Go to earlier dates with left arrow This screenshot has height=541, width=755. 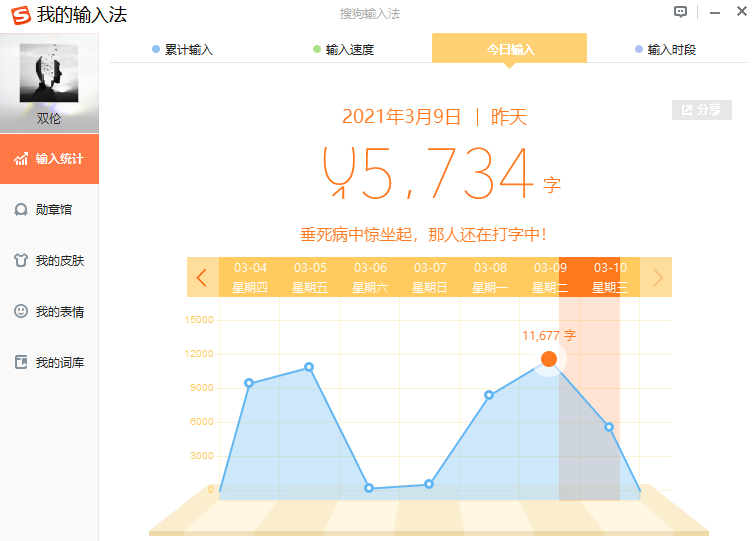[x=202, y=277]
